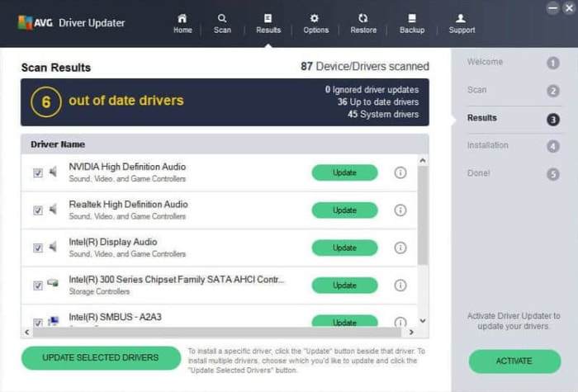Select Welcome step in sidebar

click(x=485, y=62)
